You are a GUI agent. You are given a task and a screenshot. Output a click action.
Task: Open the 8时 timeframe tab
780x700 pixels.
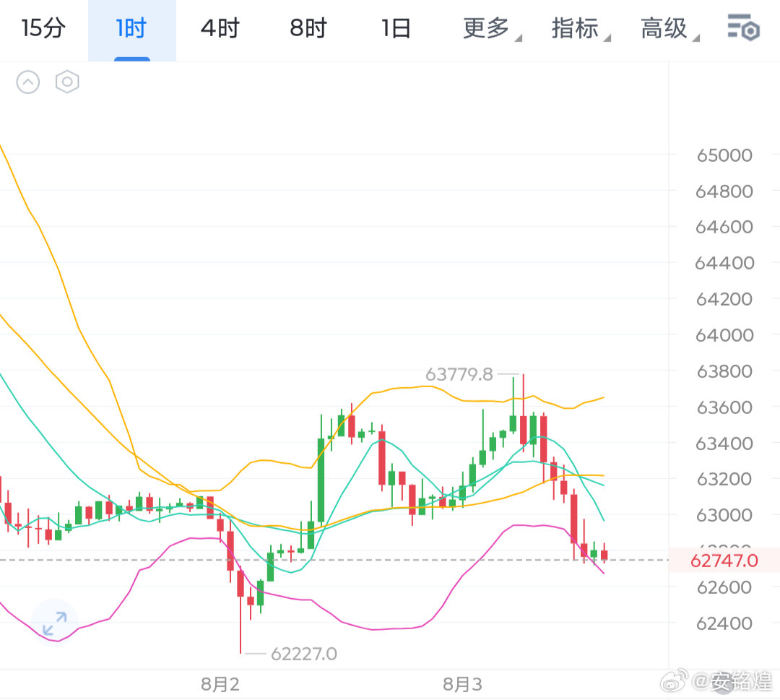pyautogui.click(x=308, y=28)
